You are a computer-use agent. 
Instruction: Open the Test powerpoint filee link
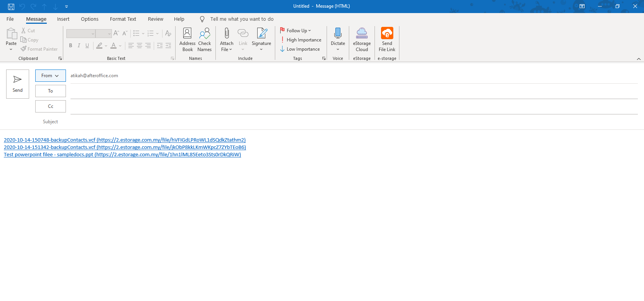click(122, 155)
